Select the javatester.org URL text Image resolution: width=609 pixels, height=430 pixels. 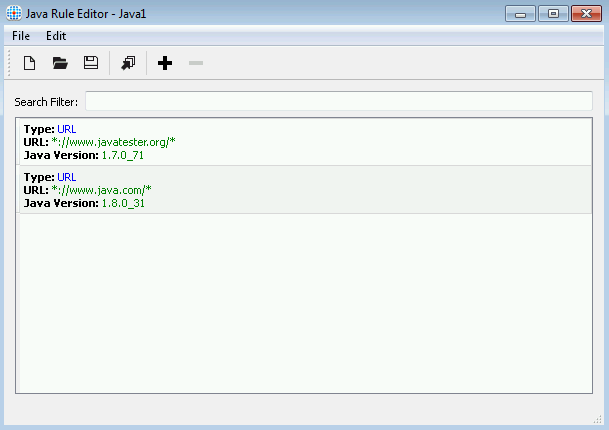(113, 142)
